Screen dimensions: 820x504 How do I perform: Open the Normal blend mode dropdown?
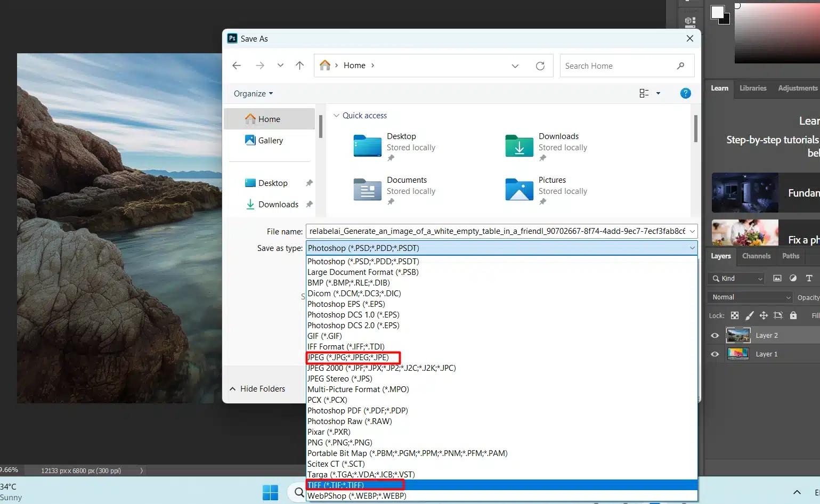tap(750, 297)
